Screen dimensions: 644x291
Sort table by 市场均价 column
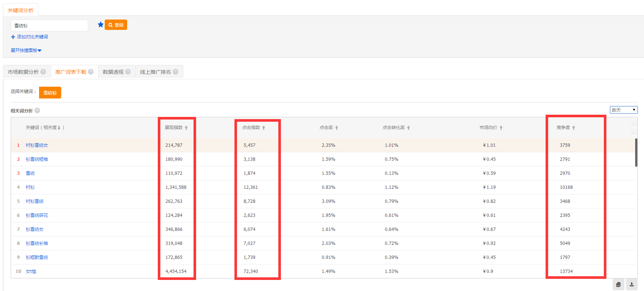pyautogui.click(x=491, y=128)
